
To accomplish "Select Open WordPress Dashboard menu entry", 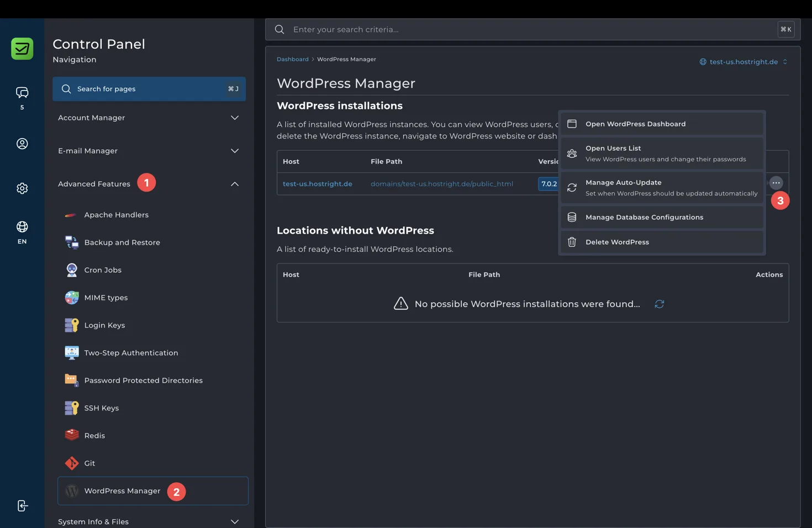I will [662, 124].
